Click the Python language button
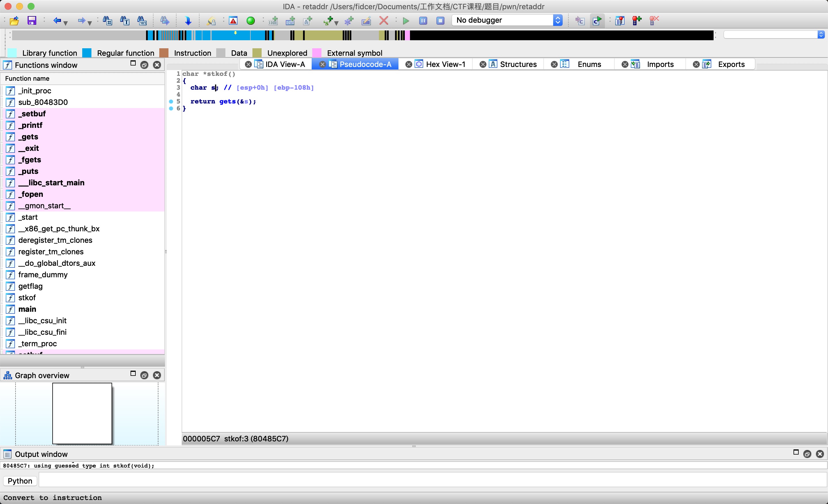 pos(20,481)
